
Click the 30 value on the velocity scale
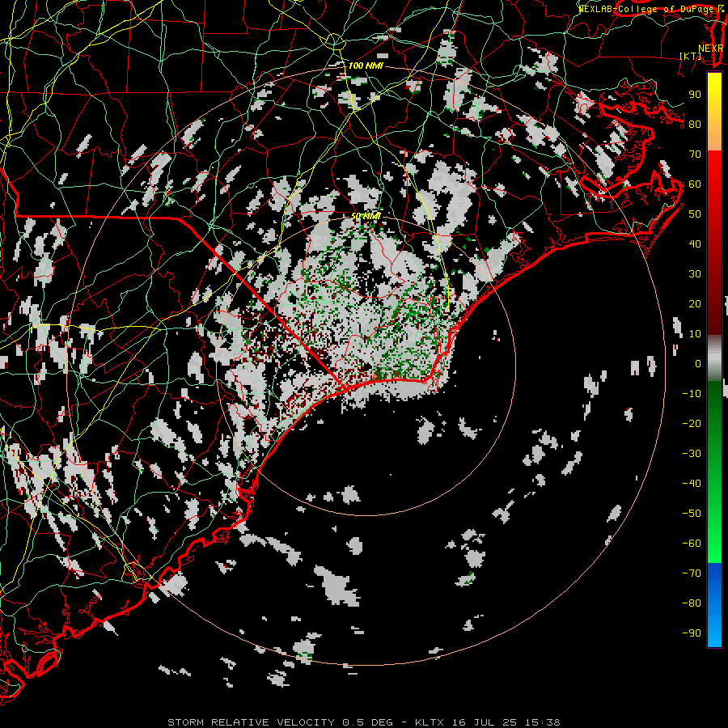coord(695,274)
